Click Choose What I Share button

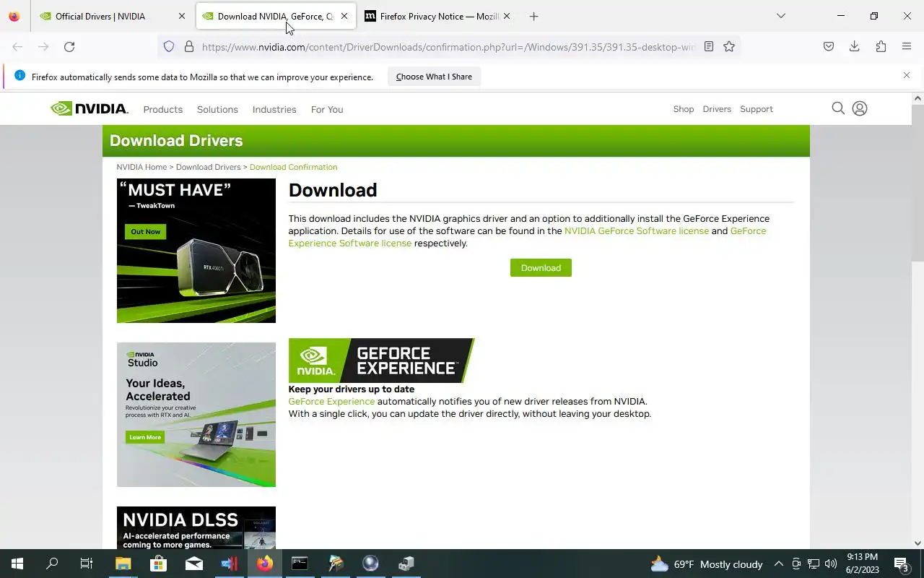[x=434, y=77]
